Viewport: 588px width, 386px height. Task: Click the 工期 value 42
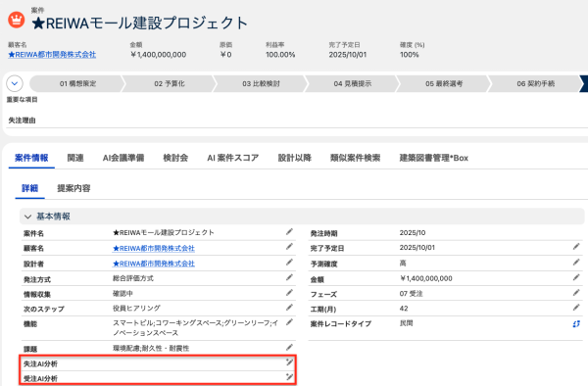tap(404, 309)
